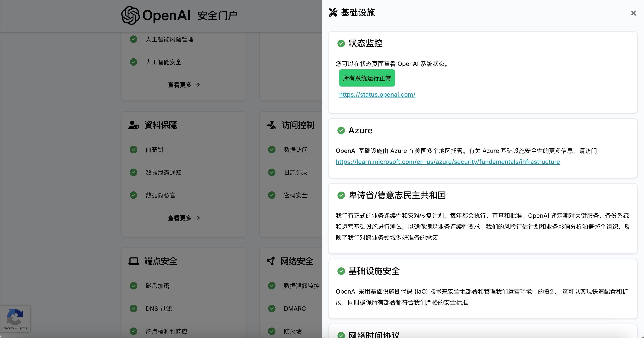Click the 端点安全 laptop icon
This screenshot has width=644, height=338.
click(x=134, y=261)
